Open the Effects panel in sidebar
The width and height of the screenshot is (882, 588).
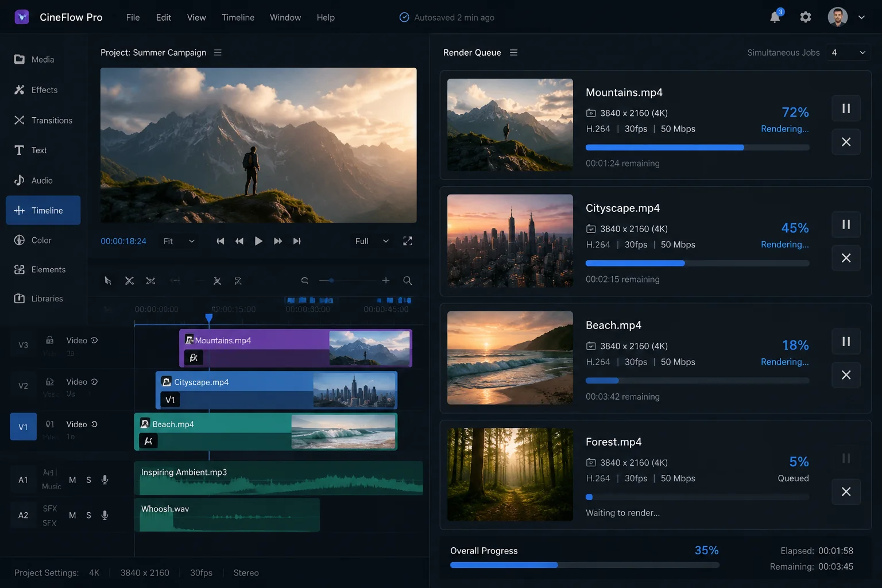36,90
